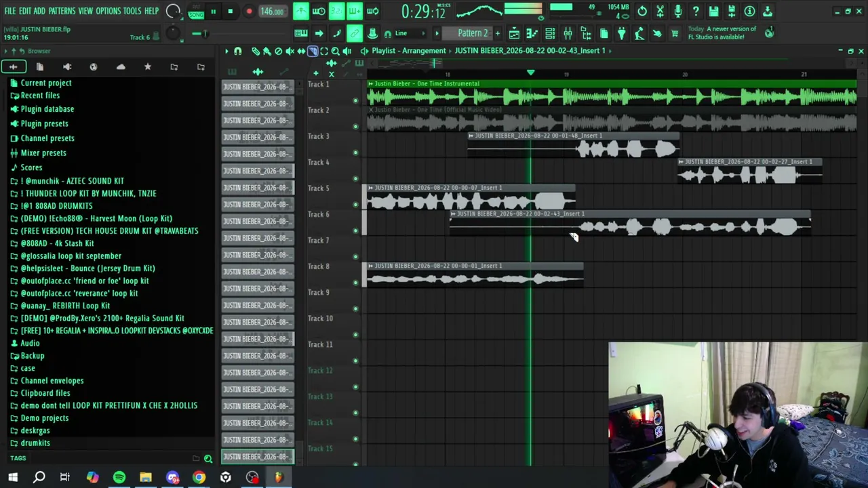Open project info button
The width and height of the screenshot is (868, 488).
click(749, 12)
